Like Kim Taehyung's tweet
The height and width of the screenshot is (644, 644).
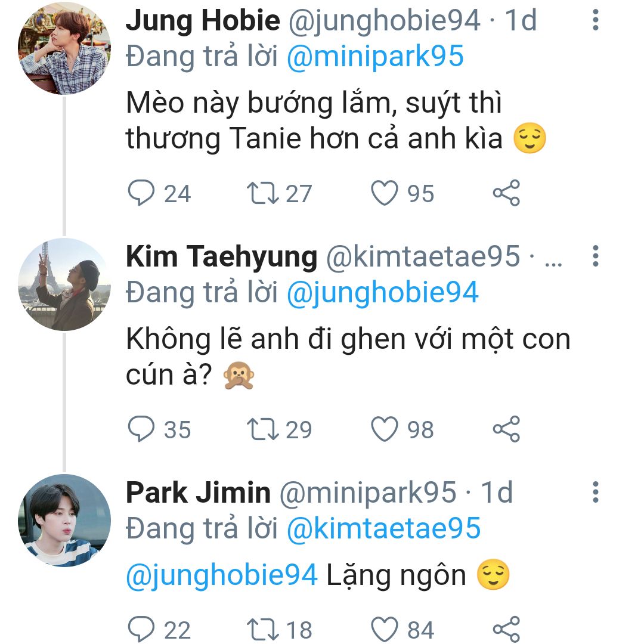pos(385,429)
